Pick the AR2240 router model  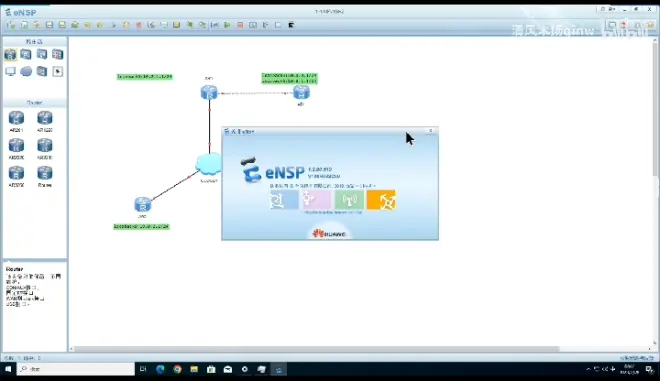[x=45, y=149]
